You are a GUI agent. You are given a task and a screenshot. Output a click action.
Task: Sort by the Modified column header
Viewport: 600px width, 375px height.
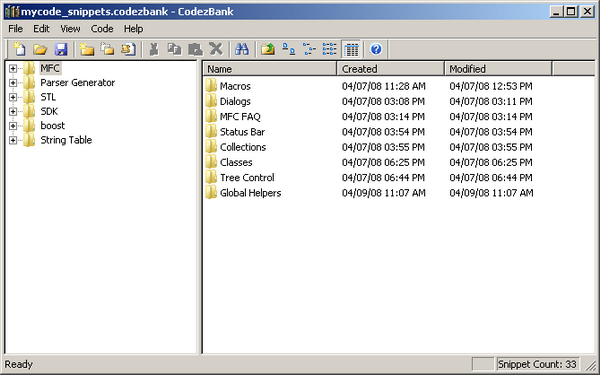tap(498, 69)
